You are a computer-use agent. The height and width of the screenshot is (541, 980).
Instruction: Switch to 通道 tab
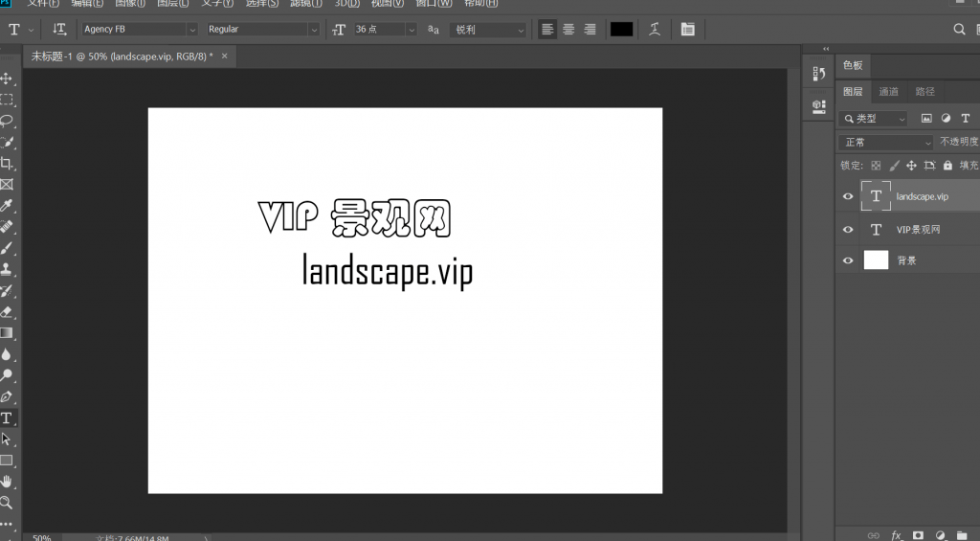[x=888, y=91]
